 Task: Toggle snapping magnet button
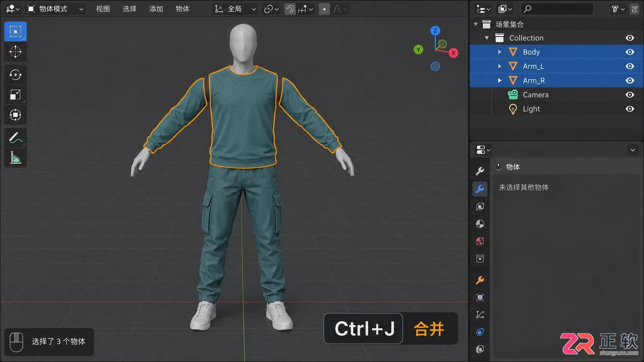(x=290, y=9)
